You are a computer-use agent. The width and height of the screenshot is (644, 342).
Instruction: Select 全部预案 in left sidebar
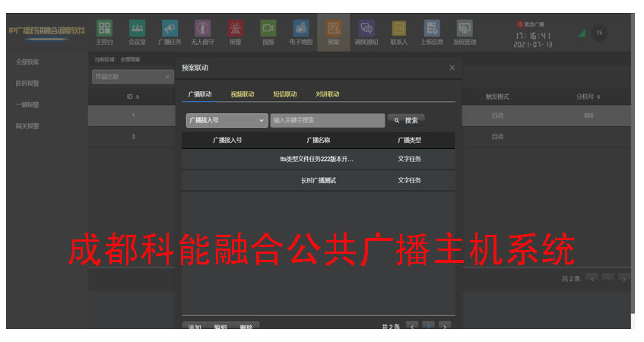[27, 62]
